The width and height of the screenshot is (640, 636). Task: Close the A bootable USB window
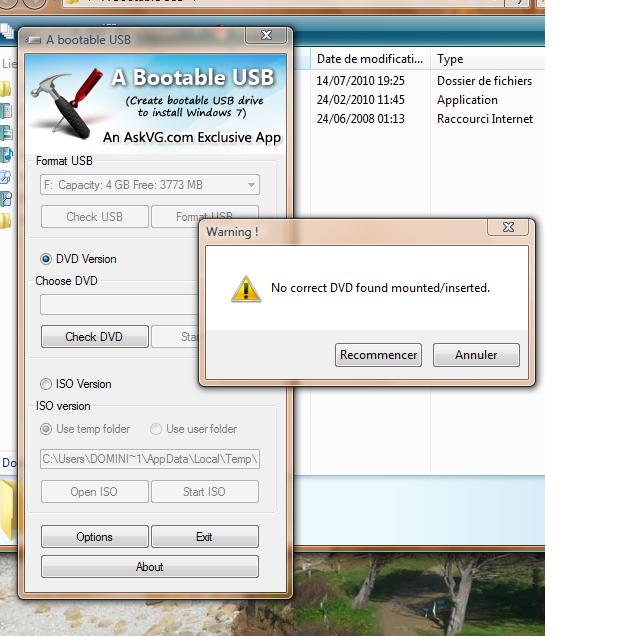click(266, 35)
